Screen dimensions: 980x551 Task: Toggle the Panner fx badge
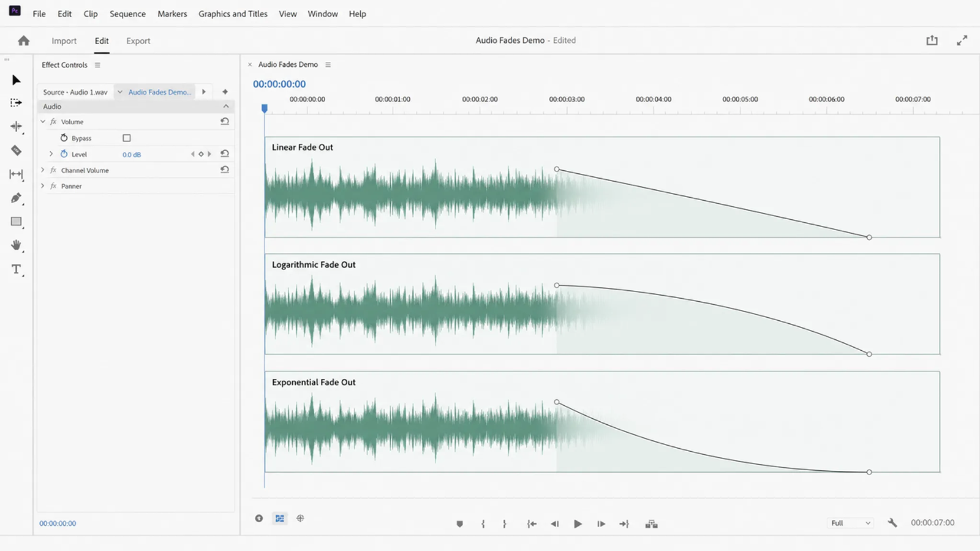point(53,186)
